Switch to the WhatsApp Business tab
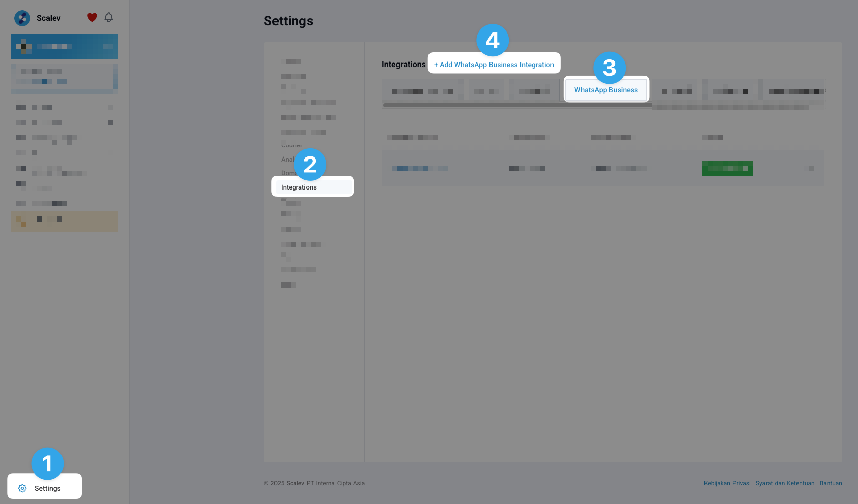858x504 pixels. coord(606,90)
